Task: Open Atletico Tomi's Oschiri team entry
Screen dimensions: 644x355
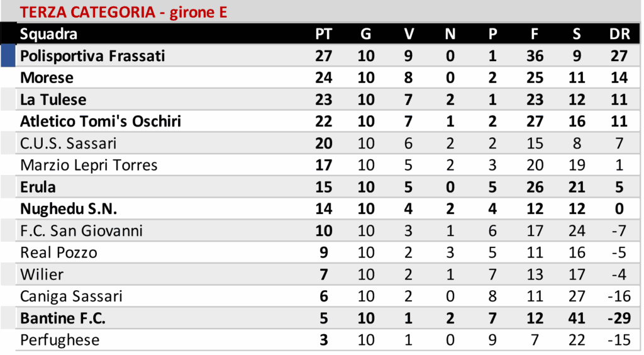Action: pyautogui.click(x=101, y=121)
